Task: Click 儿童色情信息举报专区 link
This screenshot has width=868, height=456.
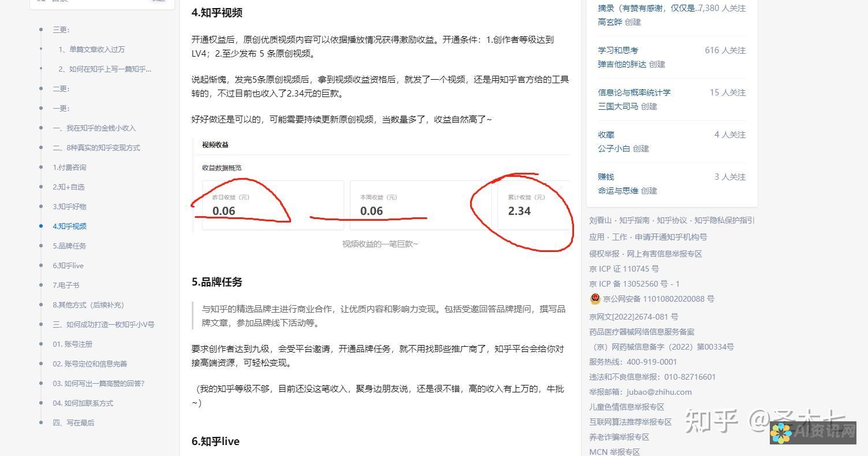Action: tap(627, 407)
